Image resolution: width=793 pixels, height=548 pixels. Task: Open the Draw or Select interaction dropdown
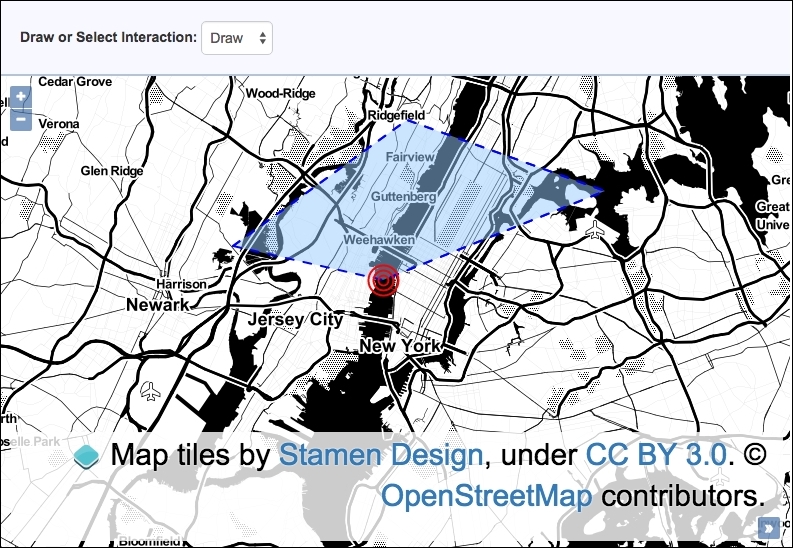click(x=237, y=38)
